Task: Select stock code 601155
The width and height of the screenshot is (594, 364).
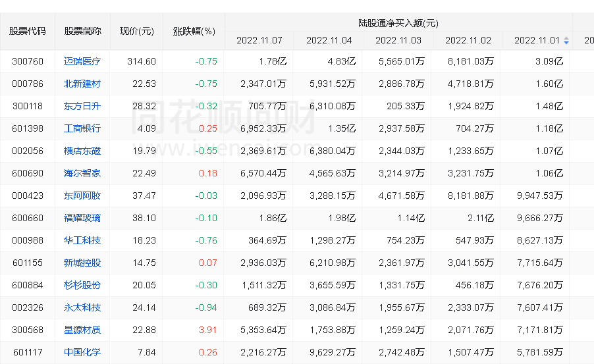Action: coord(28,263)
